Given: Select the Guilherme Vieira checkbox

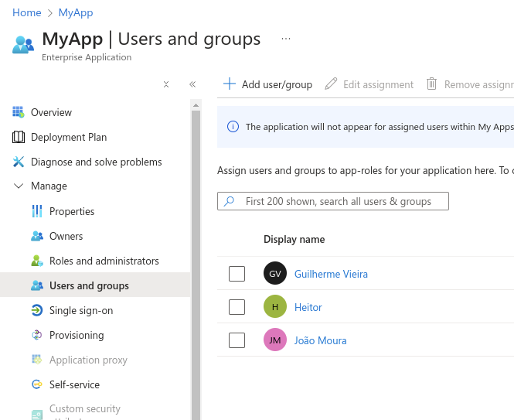Looking at the screenshot, I should tap(237, 274).
